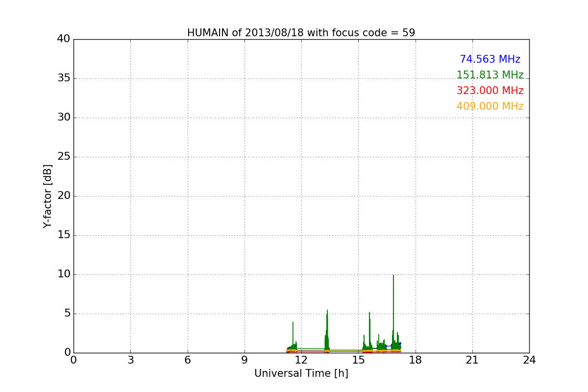The image size is (588, 392).
Task: Click the x-axis tick label 21
Action: (472, 360)
